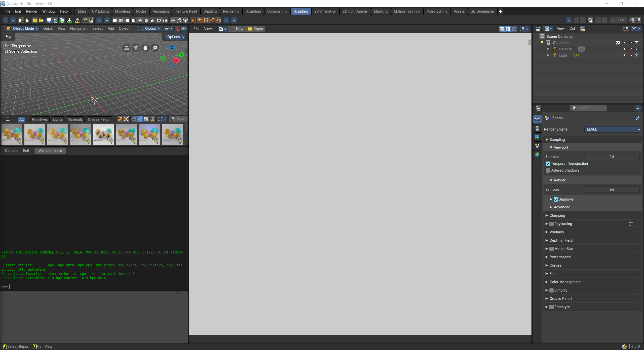Switch to the Animation workspace tab
Screen dimensions: 644x350
click(161, 11)
